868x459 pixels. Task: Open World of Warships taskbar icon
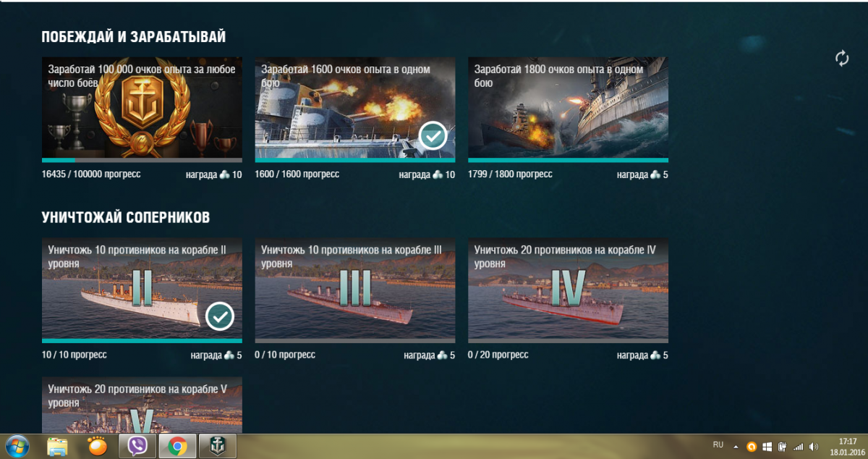(x=217, y=447)
